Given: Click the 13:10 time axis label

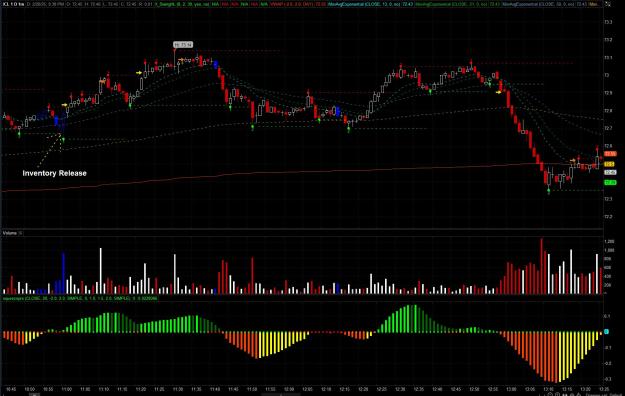Looking at the screenshot, I should click(x=548, y=389).
